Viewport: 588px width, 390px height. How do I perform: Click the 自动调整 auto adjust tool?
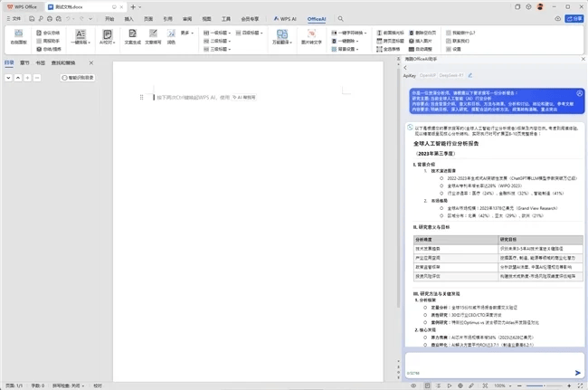[x=420, y=49]
